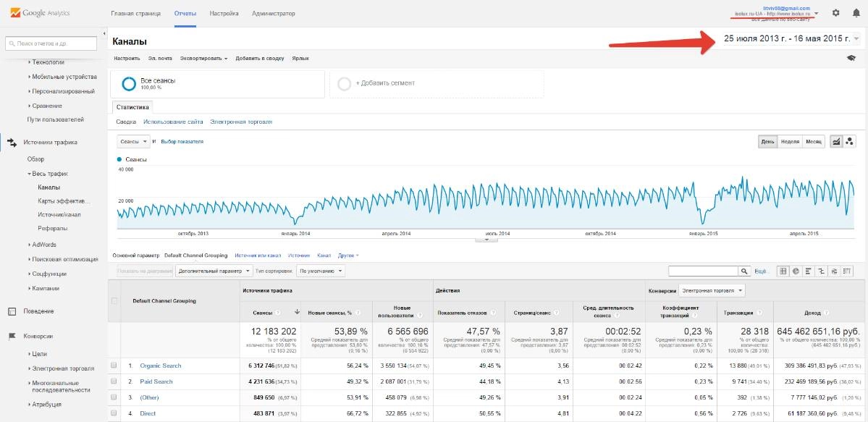Image resolution: width=868 pixels, height=422 pixels.
Task: Click the notifications bell icon
Action: 856,13
